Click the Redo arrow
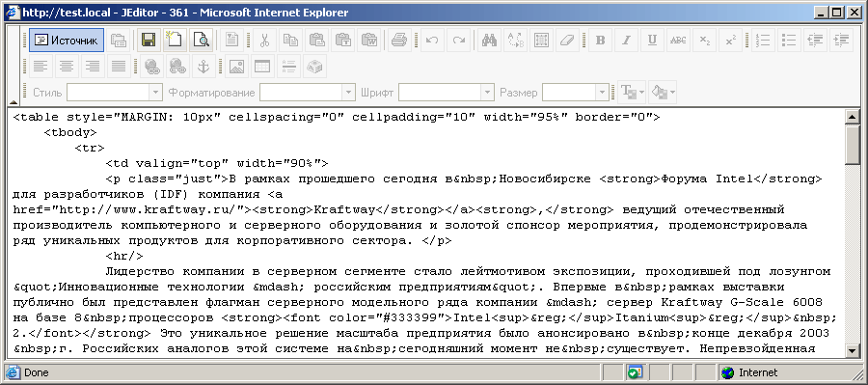This screenshot has height=385, width=868. pos(458,41)
